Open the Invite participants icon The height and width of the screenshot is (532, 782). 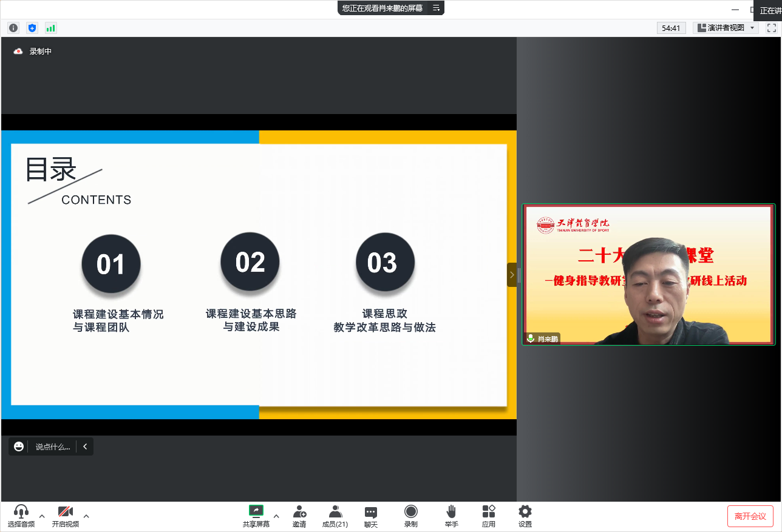point(299,516)
